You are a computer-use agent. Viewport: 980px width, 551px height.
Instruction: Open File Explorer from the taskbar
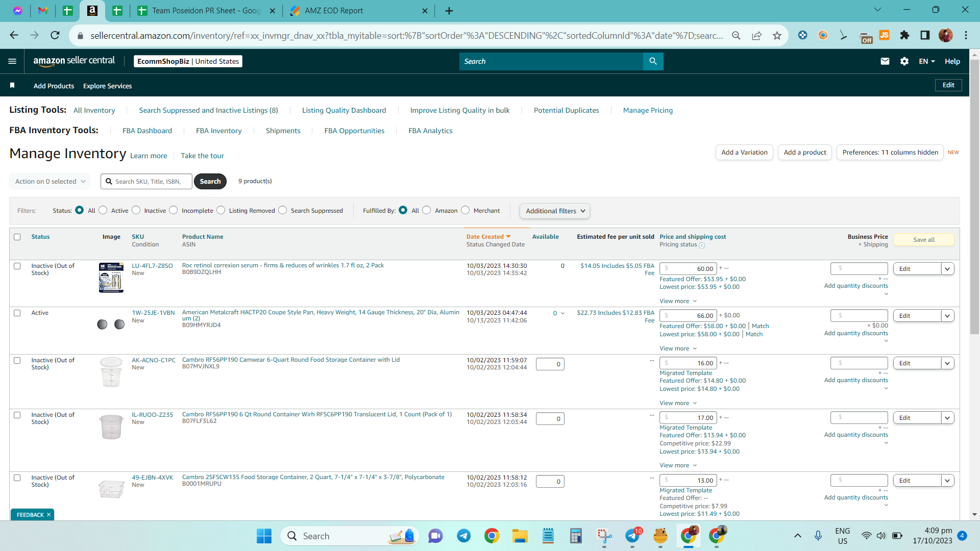click(520, 536)
